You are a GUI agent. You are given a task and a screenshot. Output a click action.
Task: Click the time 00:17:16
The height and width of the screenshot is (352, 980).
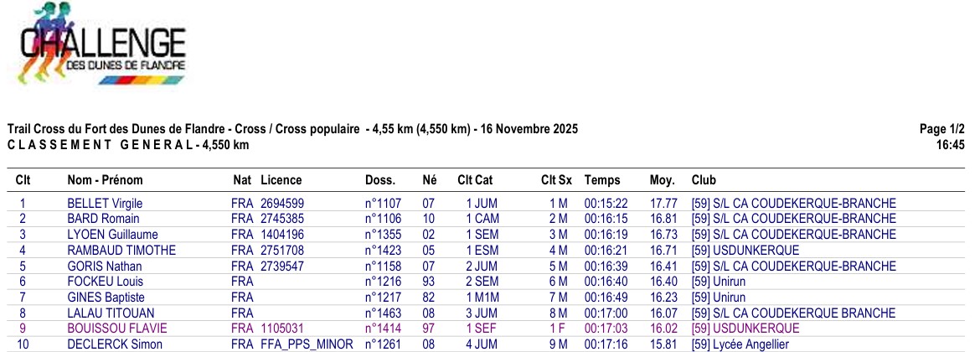(606, 344)
